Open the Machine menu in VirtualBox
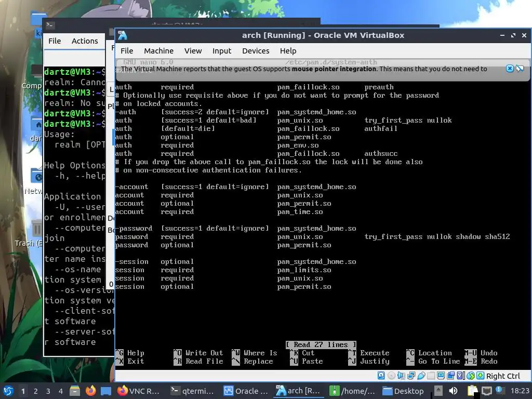 (158, 51)
